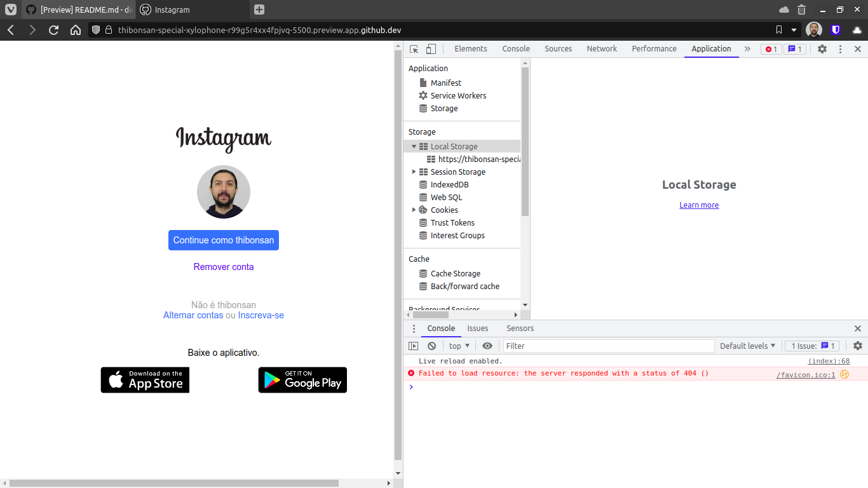Open the Bitwarden extension icon
Viewport: 868px width, 488px height.
(836, 30)
